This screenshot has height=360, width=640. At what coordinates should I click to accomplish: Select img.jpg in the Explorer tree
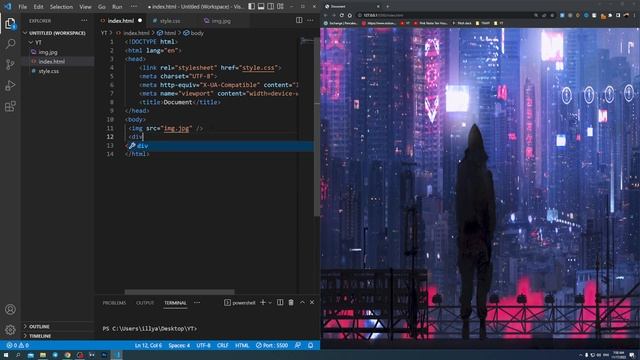pyautogui.click(x=48, y=52)
